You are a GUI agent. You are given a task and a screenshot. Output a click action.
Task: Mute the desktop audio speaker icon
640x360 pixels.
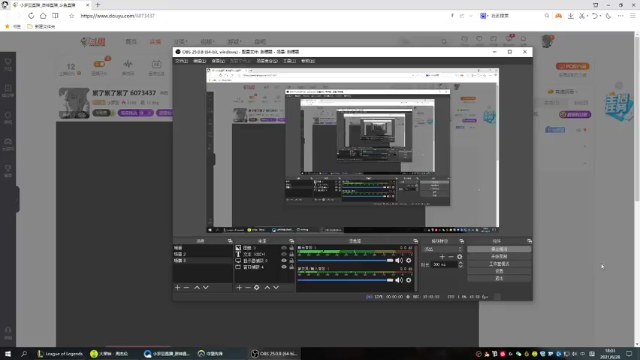point(399,260)
